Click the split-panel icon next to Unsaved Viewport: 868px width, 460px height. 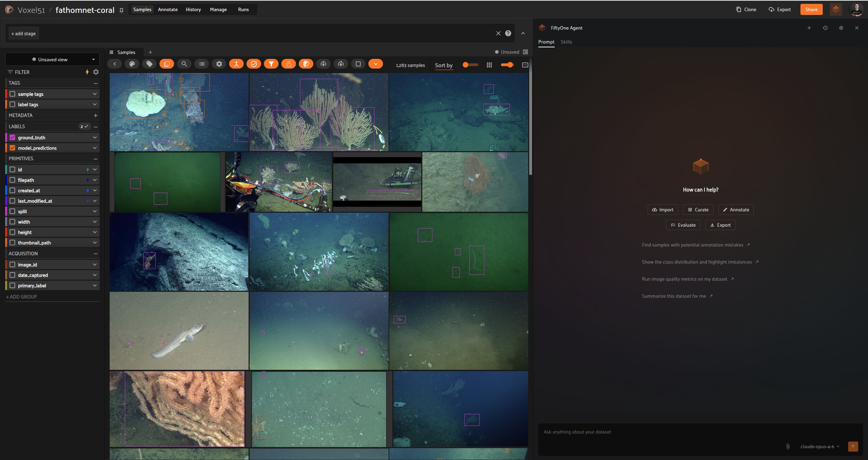click(x=525, y=52)
